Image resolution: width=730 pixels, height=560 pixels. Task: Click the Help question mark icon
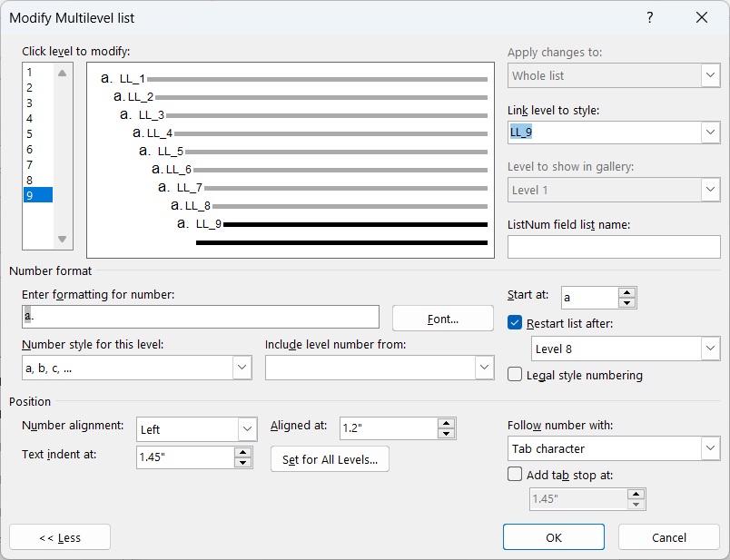[649, 18]
